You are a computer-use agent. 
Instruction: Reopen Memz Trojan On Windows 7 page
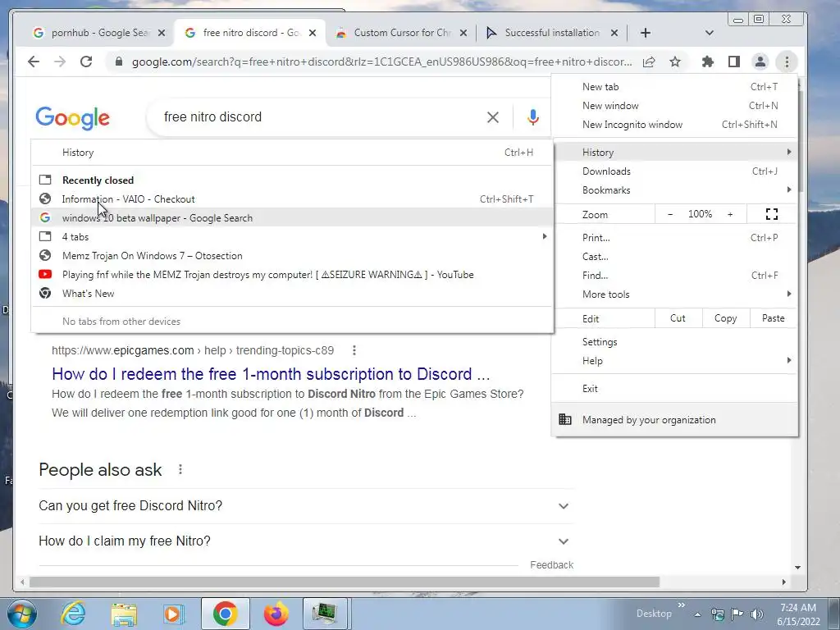pos(292,256)
